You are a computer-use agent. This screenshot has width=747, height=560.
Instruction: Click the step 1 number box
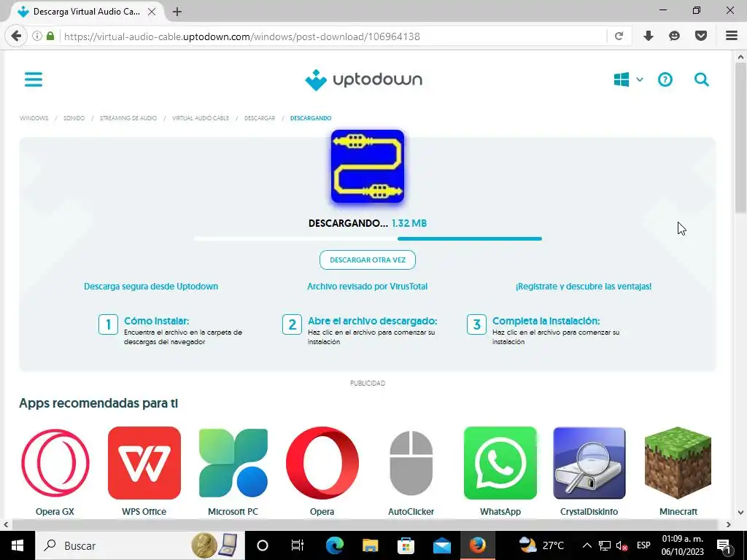pos(108,324)
